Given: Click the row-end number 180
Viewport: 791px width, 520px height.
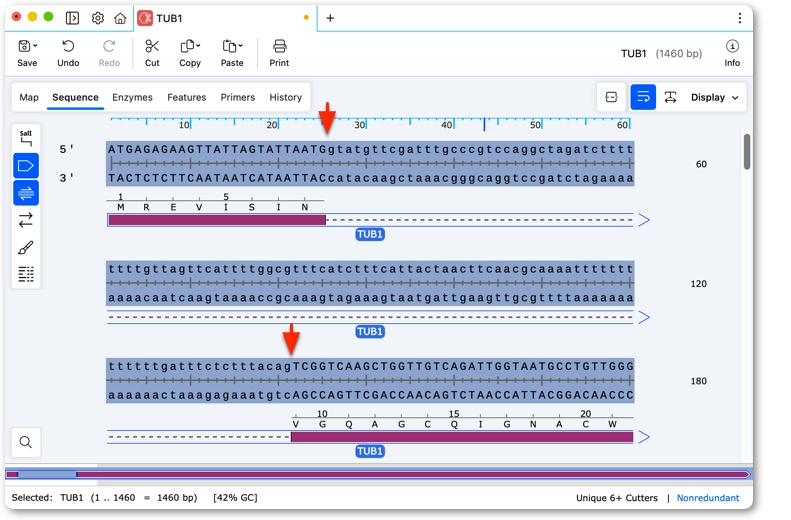Looking at the screenshot, I should pyautogui.click(x=698, y=381).
